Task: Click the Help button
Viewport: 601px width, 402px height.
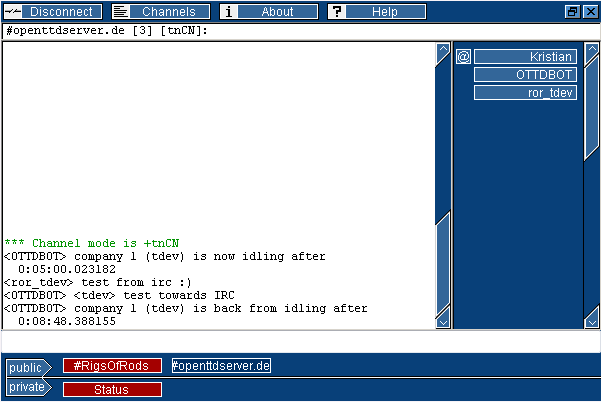Action: [x=377, y=11]
